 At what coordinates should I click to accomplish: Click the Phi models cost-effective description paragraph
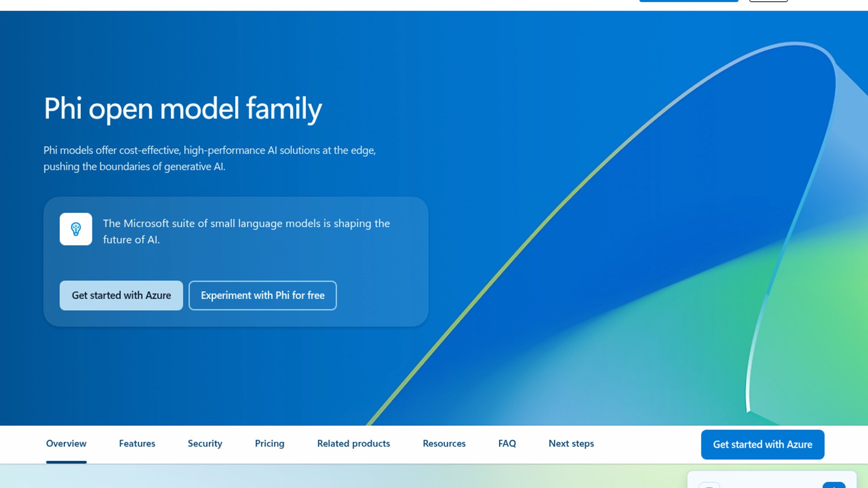(209, 158)
